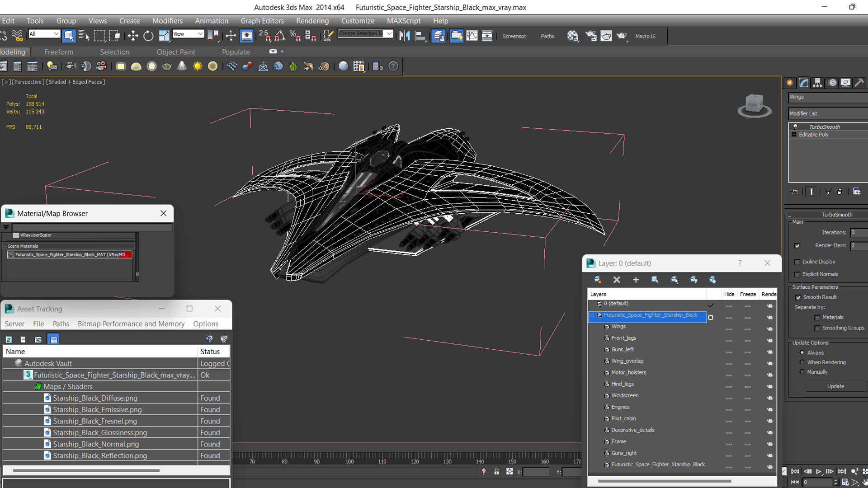
Task: Open the Rendering menu
Action: coord(312,21)
